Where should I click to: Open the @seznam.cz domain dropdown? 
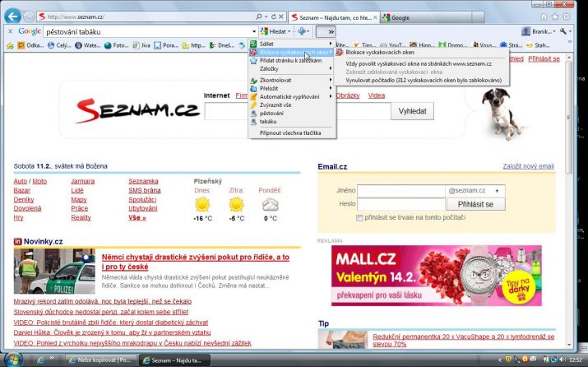pyautogui.click(x=475, y=191)
